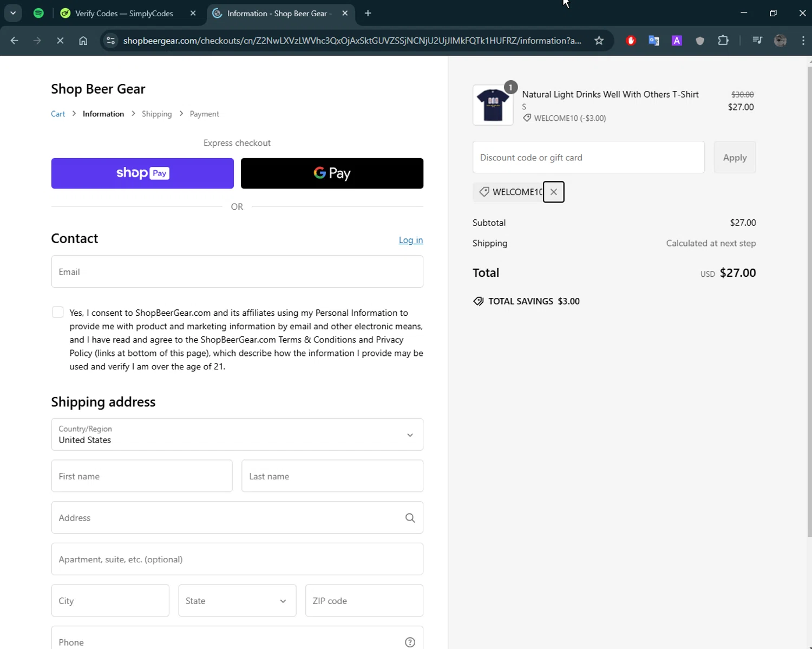
Task: Switch to the Spotify pinned tab
Action: [x=38, y=13]
